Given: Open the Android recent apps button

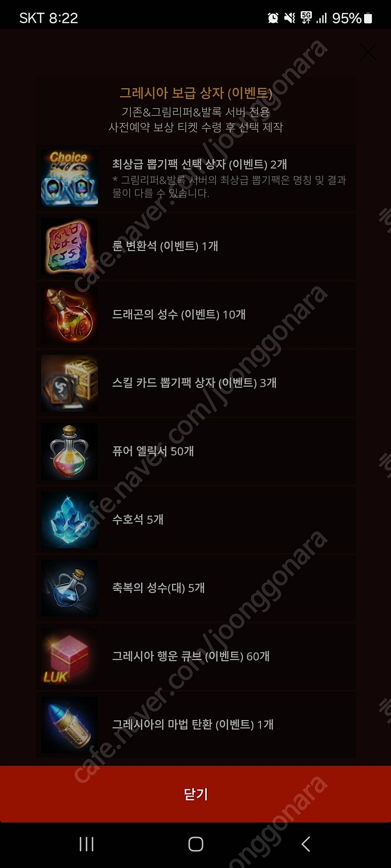Looking at the screenshot, I should pos(87,844).
